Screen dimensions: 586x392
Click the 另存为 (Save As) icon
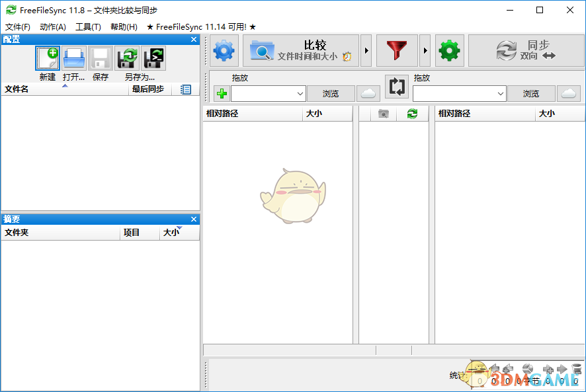pos(126,59)
